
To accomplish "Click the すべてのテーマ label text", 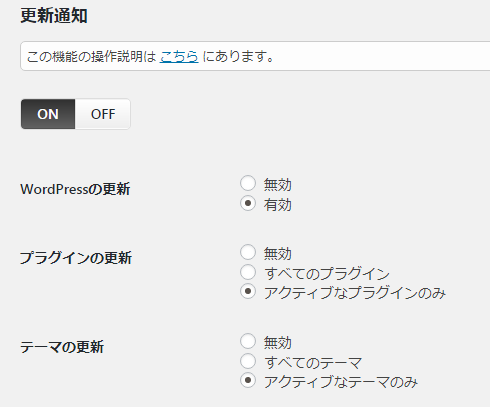I will click(x=313, y=362).
